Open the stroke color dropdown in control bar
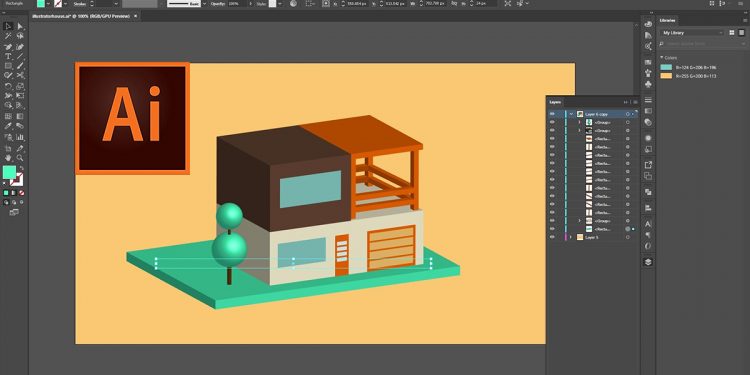The height and width of the screenshot is (375, 750). pyautogui.click(x=66, y=3)
